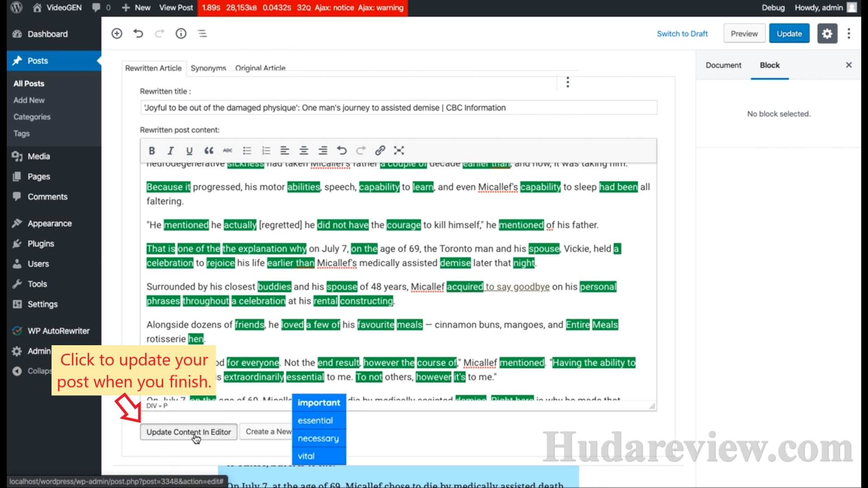Redo editor change in top toolbar
Screen dimensions: 868x488
pyautogui.click(x=159, y=33)
